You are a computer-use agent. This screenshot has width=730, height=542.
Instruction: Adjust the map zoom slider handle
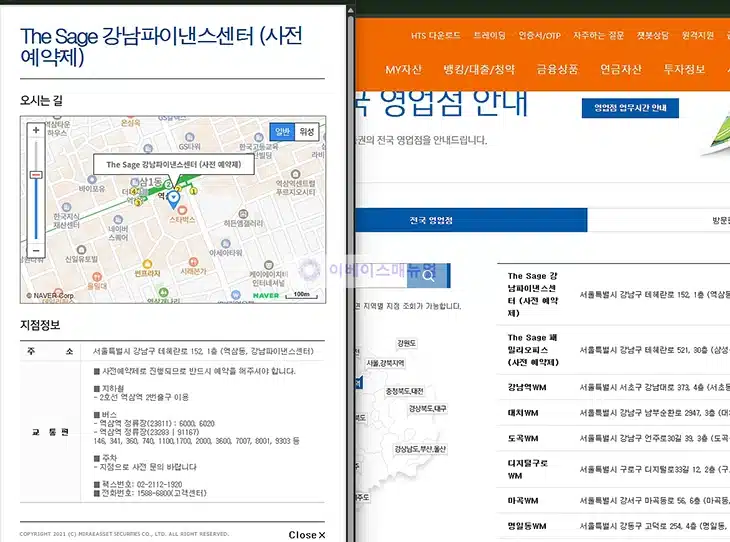click(36, 175)
